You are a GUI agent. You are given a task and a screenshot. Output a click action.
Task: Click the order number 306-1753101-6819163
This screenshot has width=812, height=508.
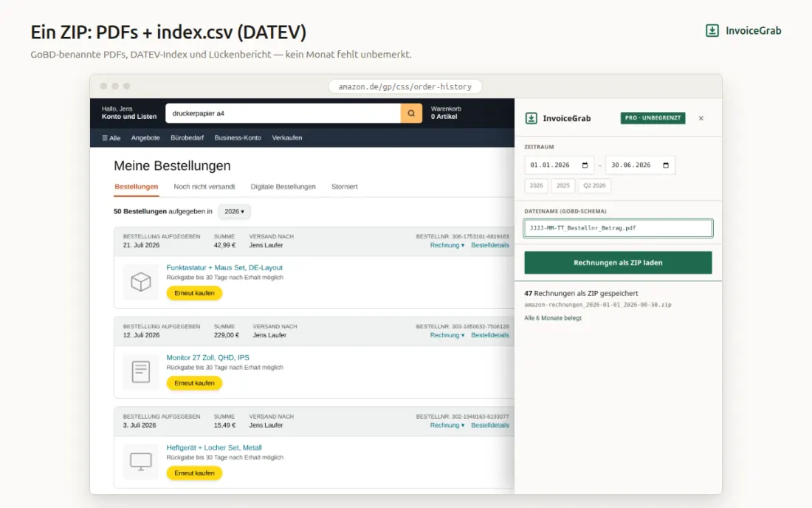pyautogui.click(x=480, y=237)
